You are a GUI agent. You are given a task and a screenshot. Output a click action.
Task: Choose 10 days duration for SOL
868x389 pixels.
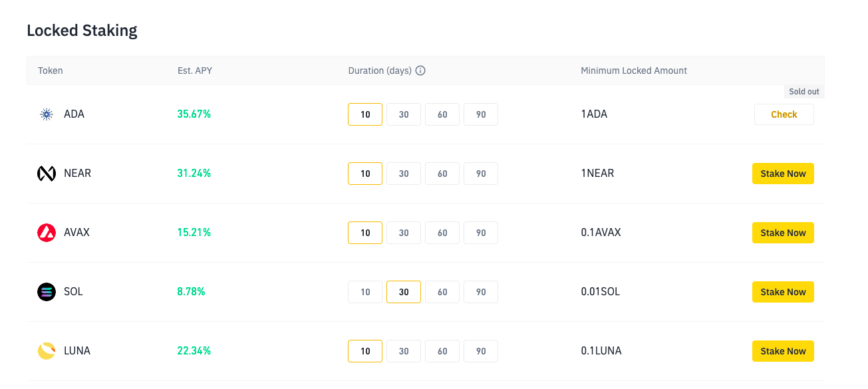(x=365, y=292)
